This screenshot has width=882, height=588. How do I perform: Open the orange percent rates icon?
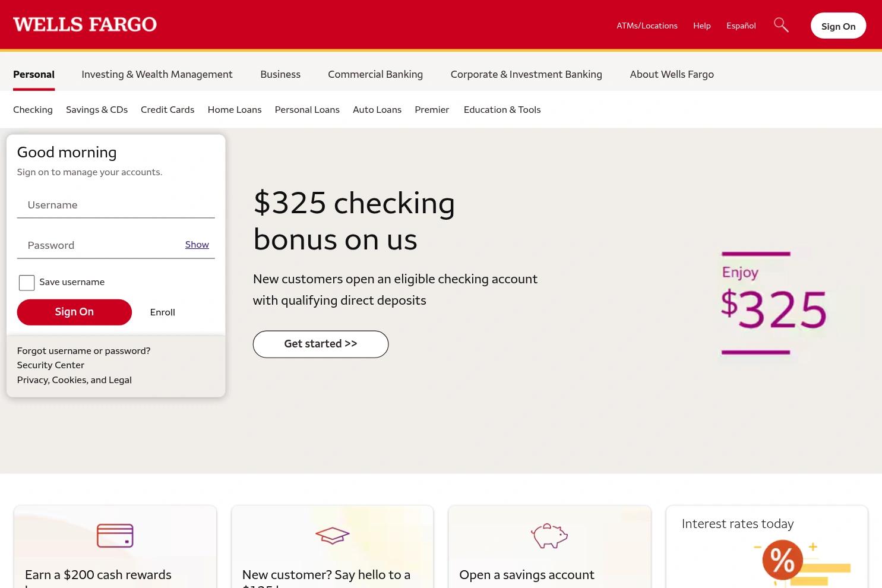point(782,559)
